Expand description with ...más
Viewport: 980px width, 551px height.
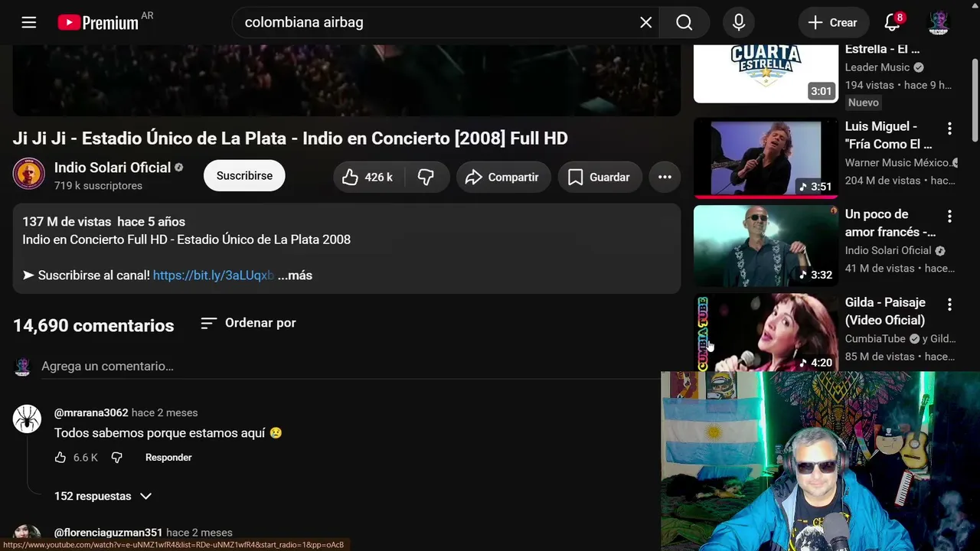pos(295,275)
